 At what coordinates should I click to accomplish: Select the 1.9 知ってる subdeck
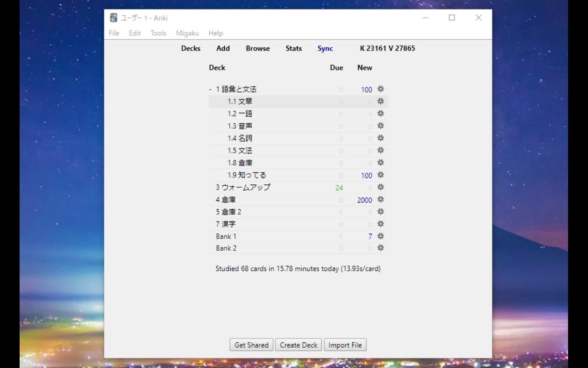click(x=247, y=175)
